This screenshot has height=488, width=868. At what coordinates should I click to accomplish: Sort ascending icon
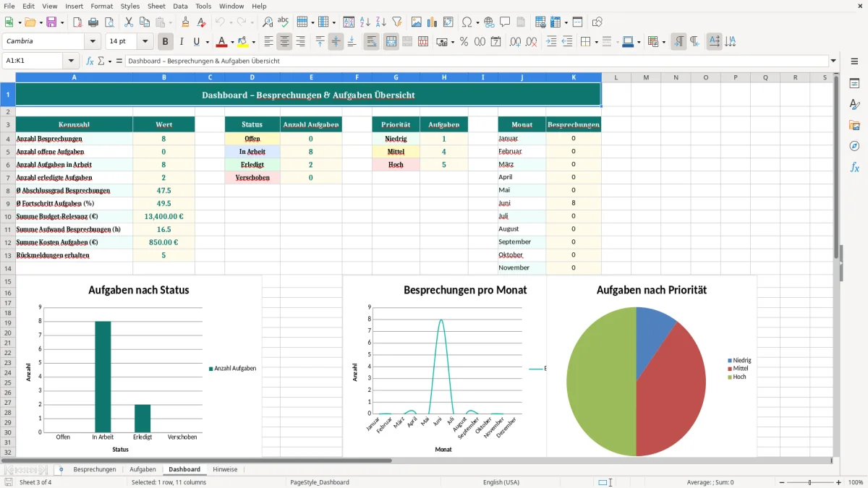pos(365,22)
